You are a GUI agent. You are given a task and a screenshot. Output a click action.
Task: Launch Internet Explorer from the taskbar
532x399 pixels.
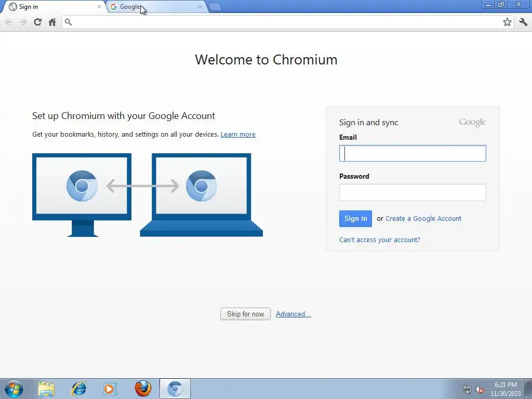click(79, 389)
